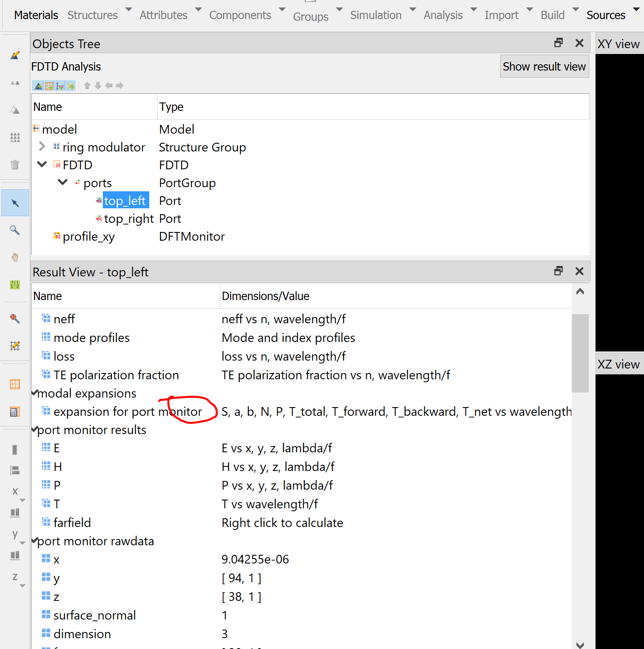The height and width of the screenshot is (649, 644).
Task: Click the move down arrow
Action: coord(98,85)
